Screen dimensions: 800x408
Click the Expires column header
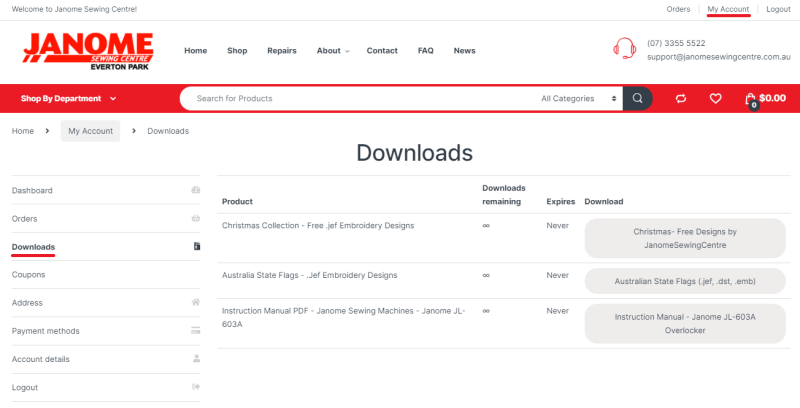click(560, 201)
